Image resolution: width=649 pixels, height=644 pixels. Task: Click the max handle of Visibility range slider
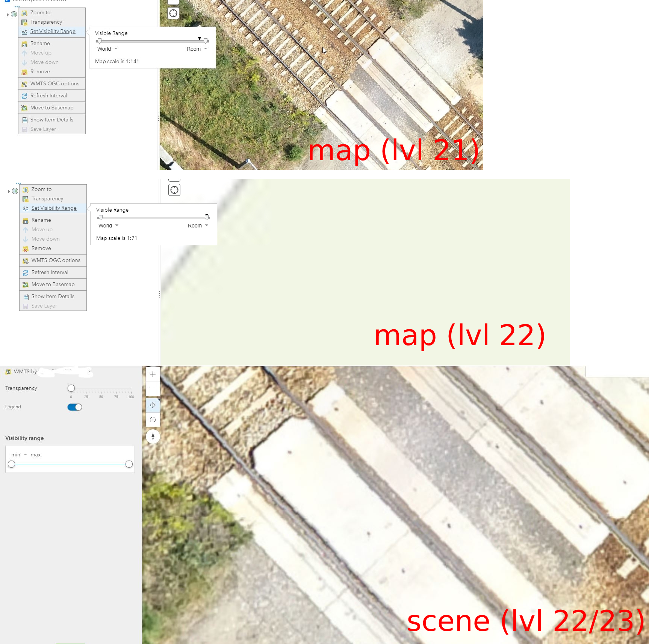(129, 464)
